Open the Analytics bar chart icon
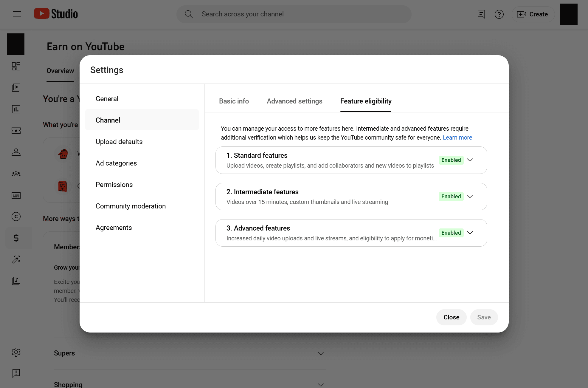Viewport: 588px width, 388px height. (16, 109)
